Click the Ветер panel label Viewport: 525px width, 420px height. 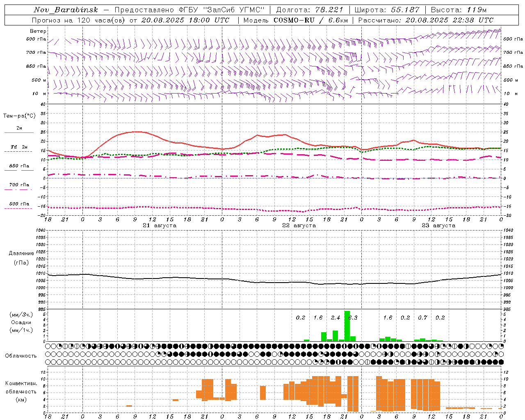point(38,31)
